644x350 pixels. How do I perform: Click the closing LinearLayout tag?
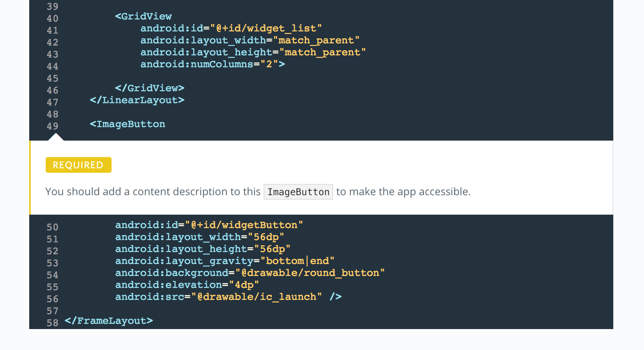[137, 100]
